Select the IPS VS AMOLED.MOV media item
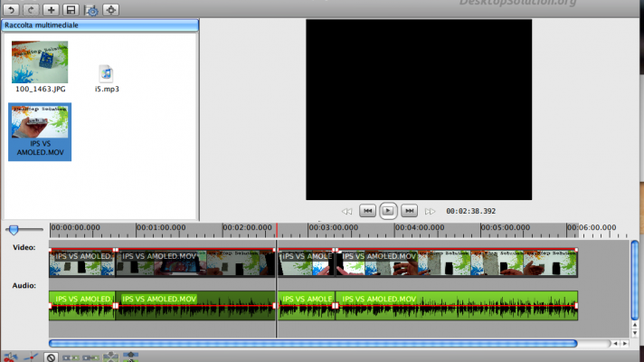 pyautogui.click(x=40, y=131)
